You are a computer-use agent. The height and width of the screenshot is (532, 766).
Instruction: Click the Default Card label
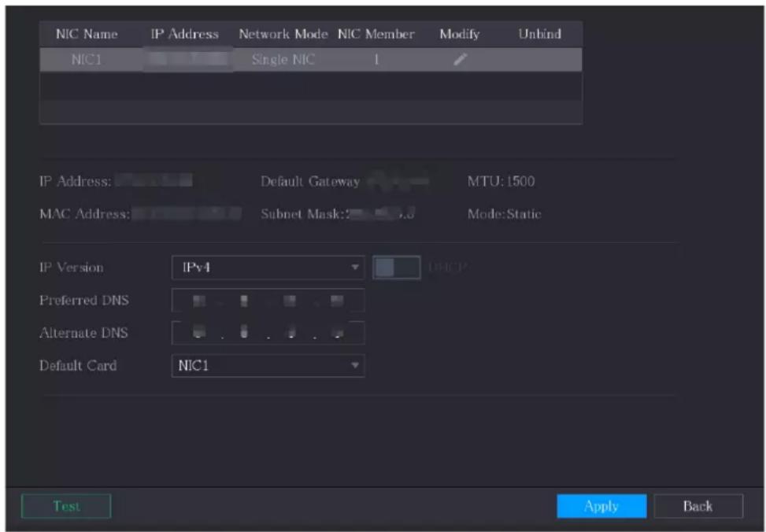pos(78,365)
